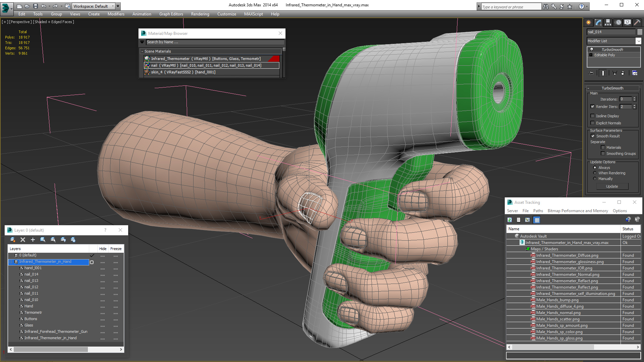Click Freeze All Layers snowflake icon
The image size is (644, 362).
click(73, 240)
